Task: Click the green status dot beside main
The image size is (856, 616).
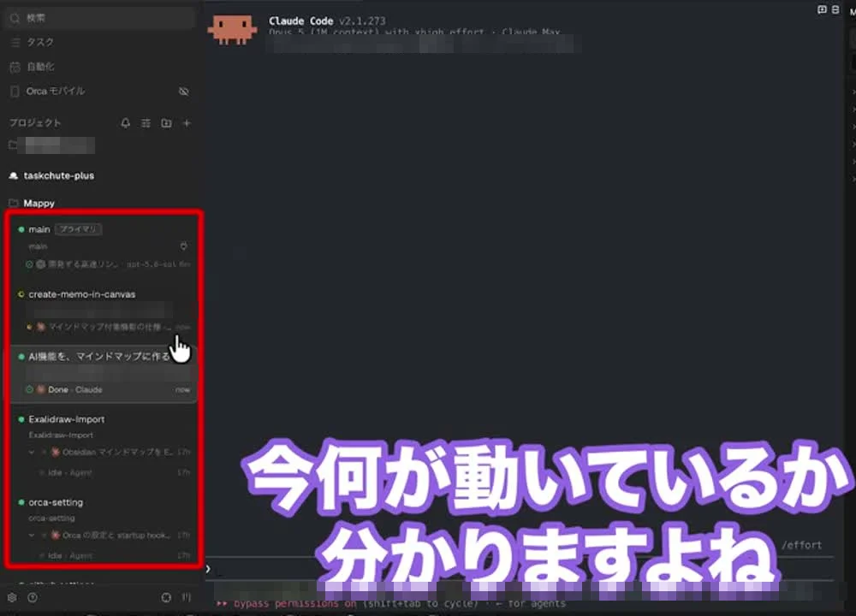Action: pyautogui.click(x=21, y=229)
